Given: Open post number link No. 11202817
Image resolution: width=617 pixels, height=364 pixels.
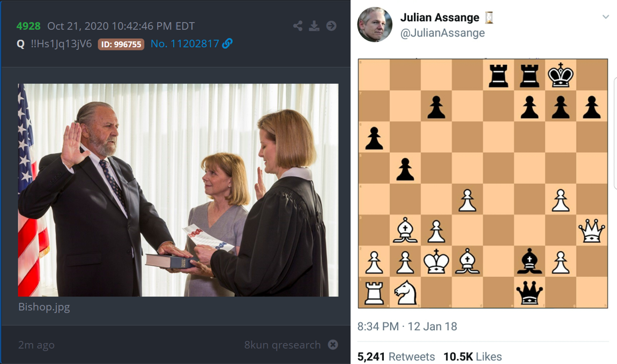Looking at the screenshot, I should pos(184,43).
